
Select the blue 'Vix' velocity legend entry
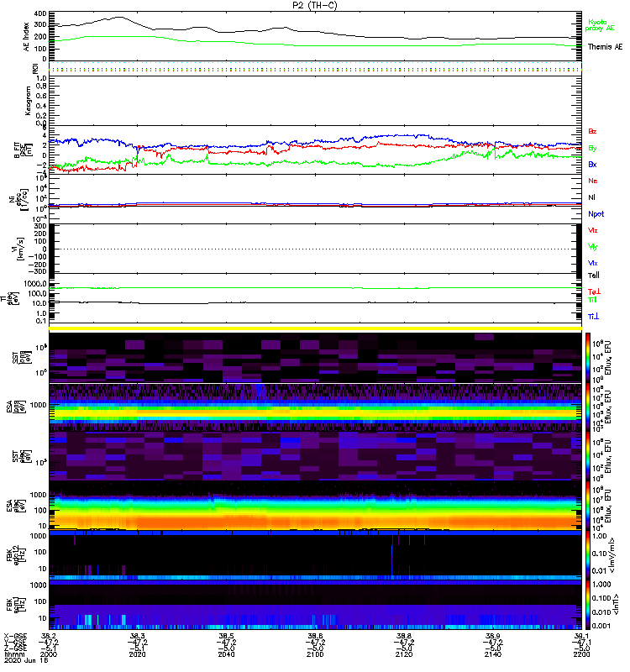click(593, 263)
